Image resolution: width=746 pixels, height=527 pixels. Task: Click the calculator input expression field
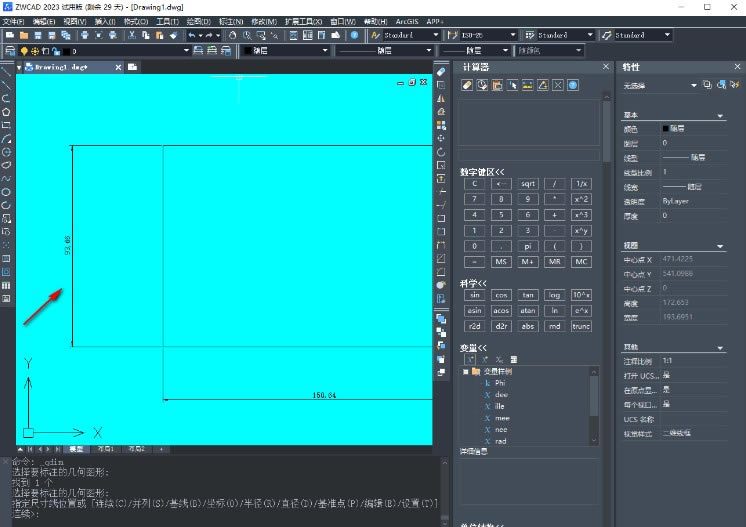pyautogui.click(x=529, y=156)
